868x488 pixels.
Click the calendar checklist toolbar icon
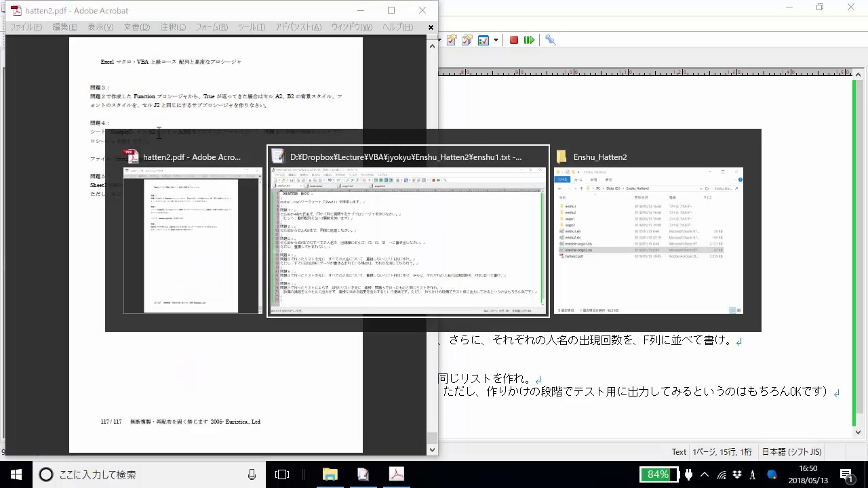click(x=484, y=41)
